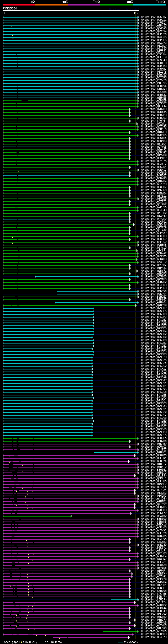Click the short cyan alignment bar of UniRef100_C3W5J0

coord(125,599)
